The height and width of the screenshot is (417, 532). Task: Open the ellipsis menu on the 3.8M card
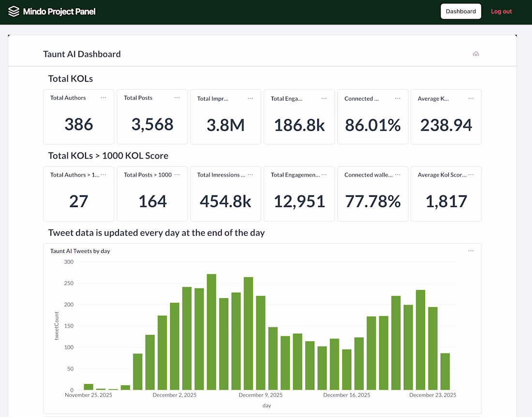[x=251, y=98]
